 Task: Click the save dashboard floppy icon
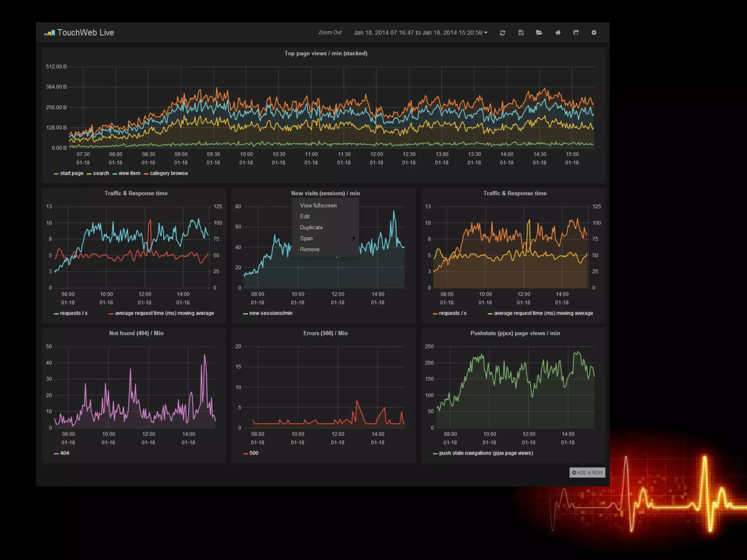521,33
